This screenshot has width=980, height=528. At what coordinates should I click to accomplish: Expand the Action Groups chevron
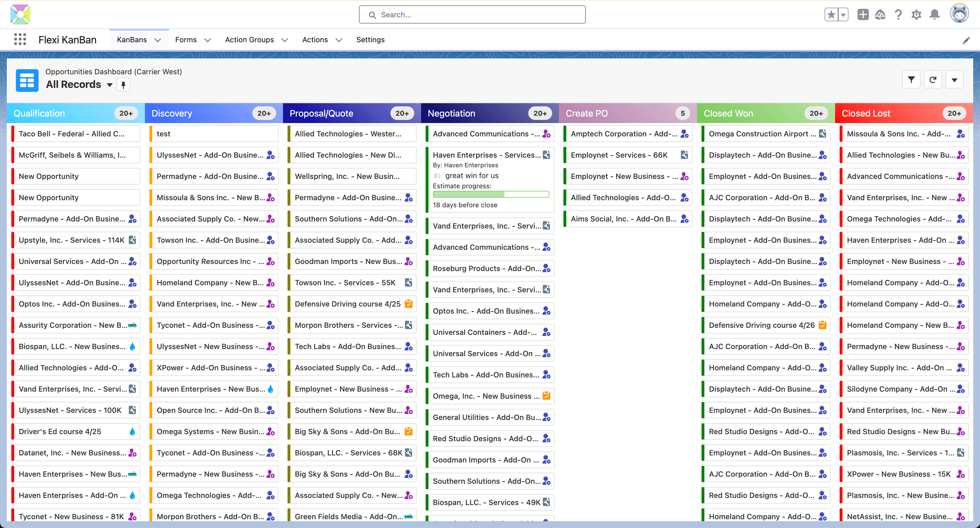(x=285, y=40)
